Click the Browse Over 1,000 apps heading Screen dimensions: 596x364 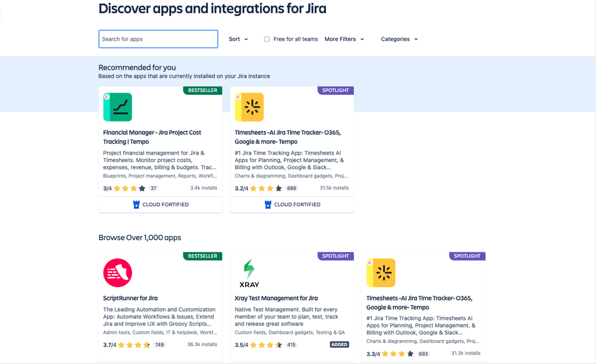(140, 238)
